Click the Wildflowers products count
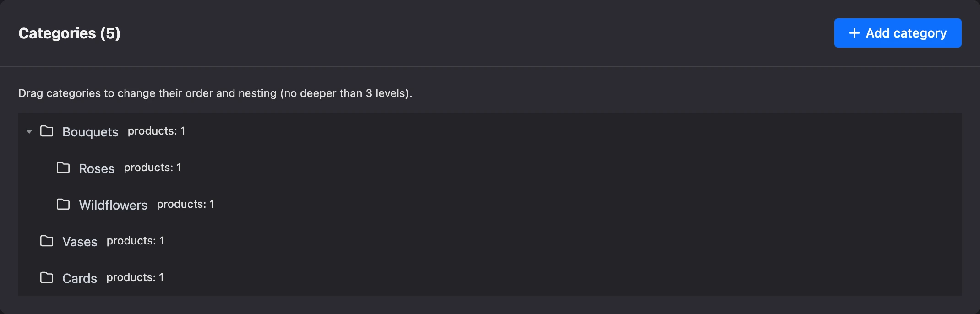The width and height of the screenshot is (980, 314). tap(186, 204)
